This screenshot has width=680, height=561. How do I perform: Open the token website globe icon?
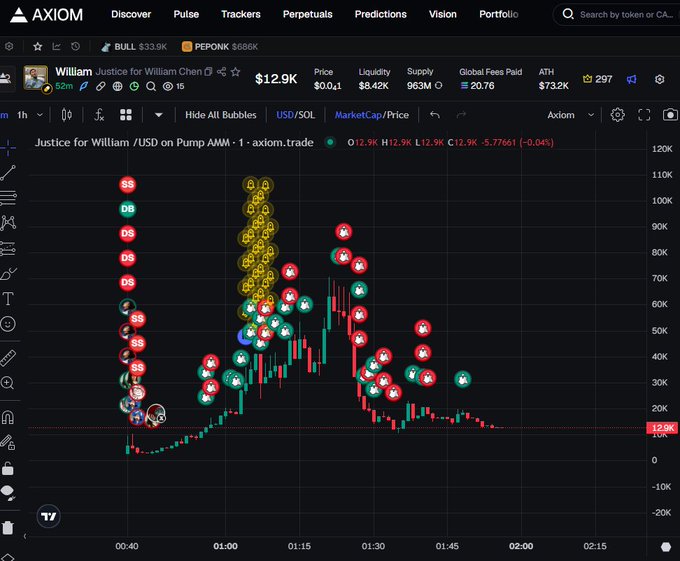pos(117,86)
